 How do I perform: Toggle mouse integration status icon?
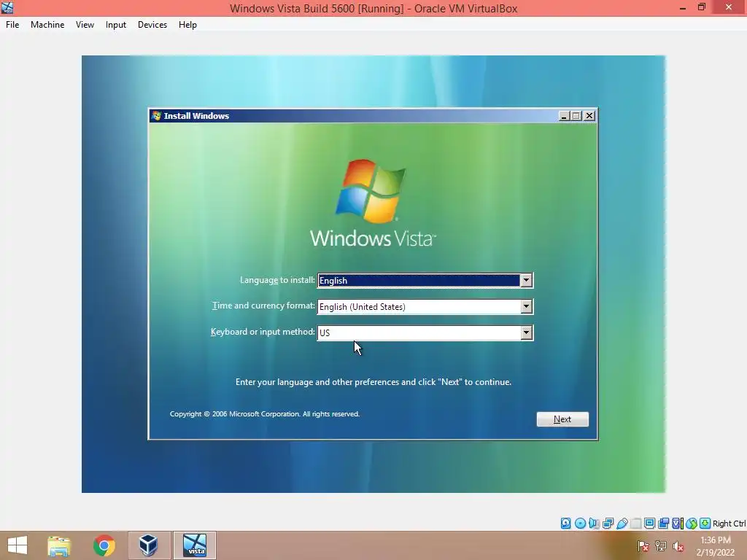pyautogui.click(x=692, y=524)
